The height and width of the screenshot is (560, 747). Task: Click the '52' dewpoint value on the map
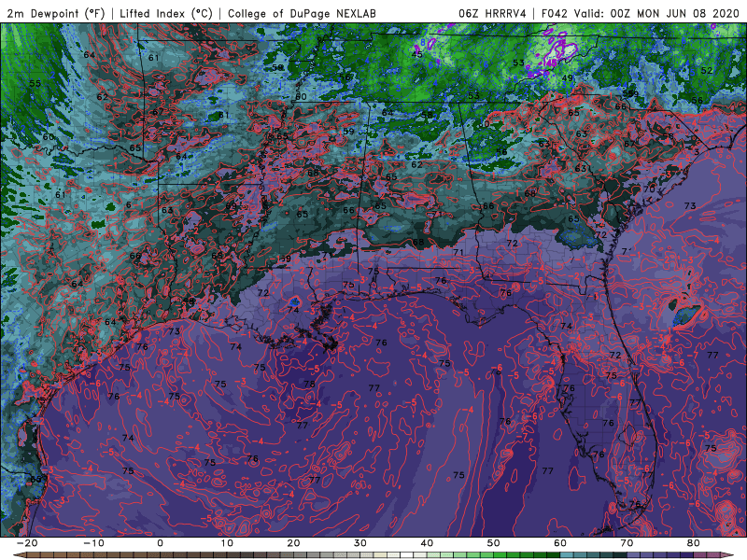(707, 71)
